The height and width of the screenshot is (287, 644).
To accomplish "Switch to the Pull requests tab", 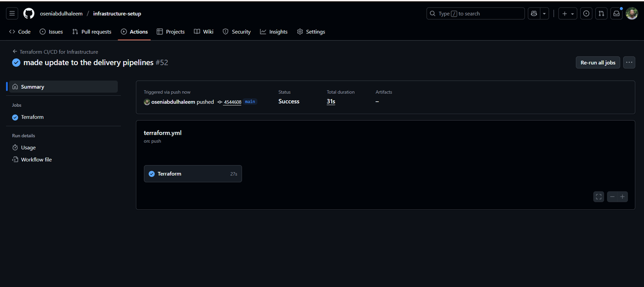I will coord(92,32).
